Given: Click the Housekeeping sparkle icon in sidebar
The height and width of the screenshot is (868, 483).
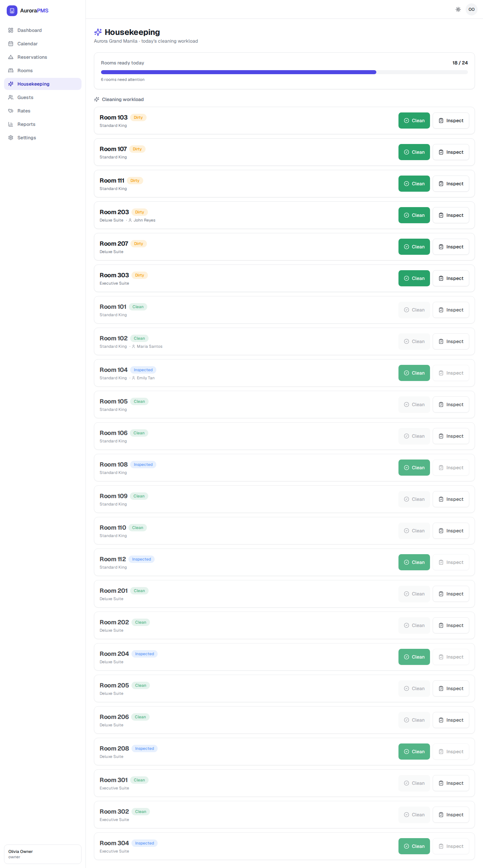Looking at the screenshot, I should click(x=11, y=84).
